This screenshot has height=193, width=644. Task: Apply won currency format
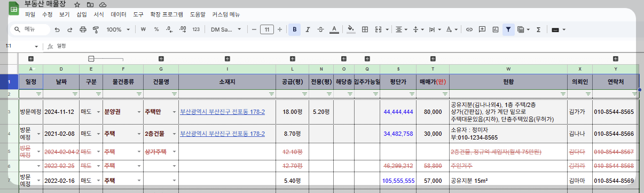143,29
